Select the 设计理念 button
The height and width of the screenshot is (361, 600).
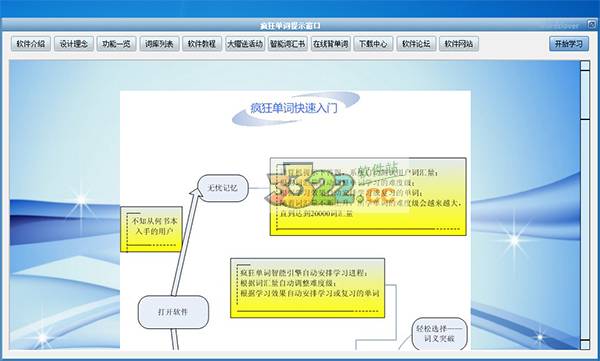coord(74,44)
